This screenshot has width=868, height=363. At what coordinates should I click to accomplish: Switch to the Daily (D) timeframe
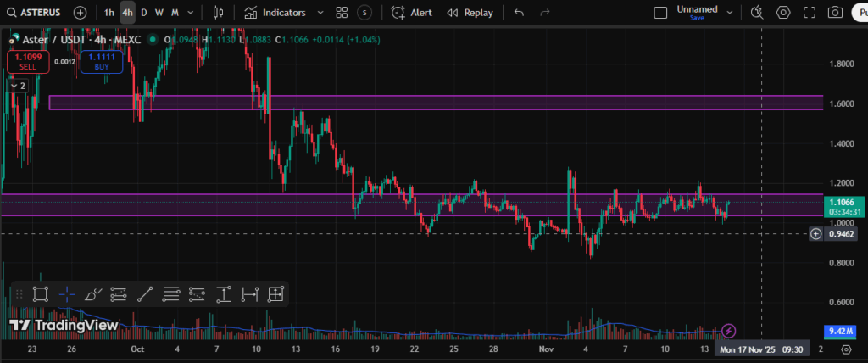pos(143,13)
